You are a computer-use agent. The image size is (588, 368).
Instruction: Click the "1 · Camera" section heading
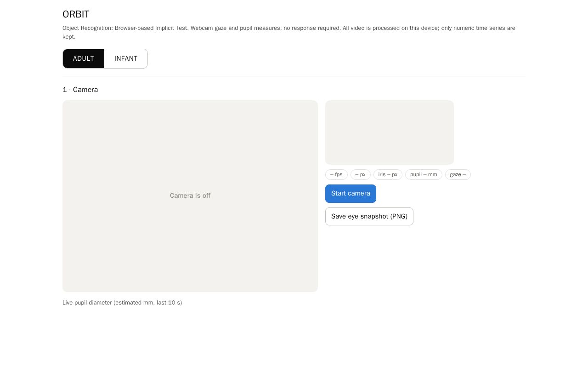tap(80, 90)
